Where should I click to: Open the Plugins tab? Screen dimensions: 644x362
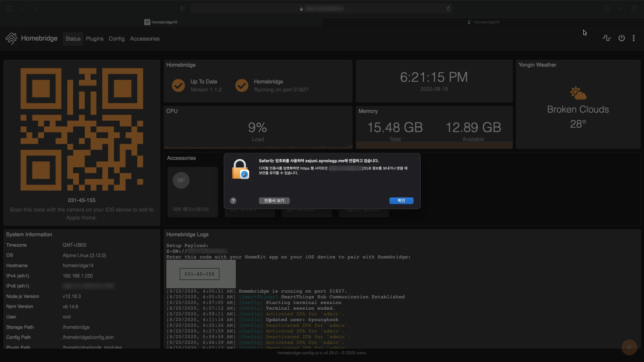(x=95, y=39)
